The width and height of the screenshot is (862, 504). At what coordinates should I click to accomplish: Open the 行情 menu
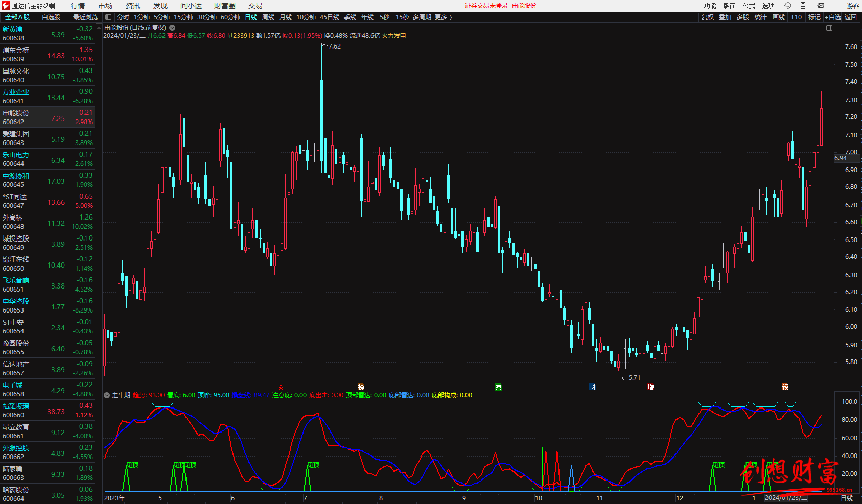(78, 6)
